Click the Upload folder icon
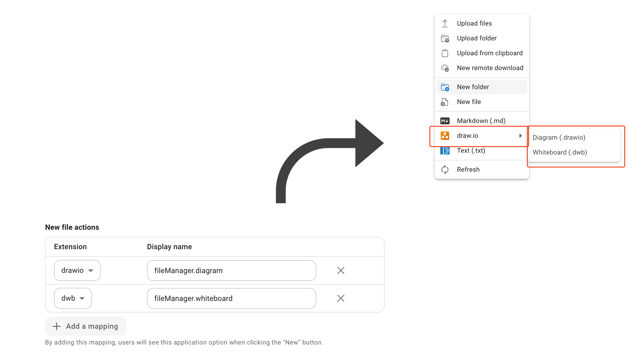The width and height of the screenshot is (643, 364). click(x=445, y=38)
